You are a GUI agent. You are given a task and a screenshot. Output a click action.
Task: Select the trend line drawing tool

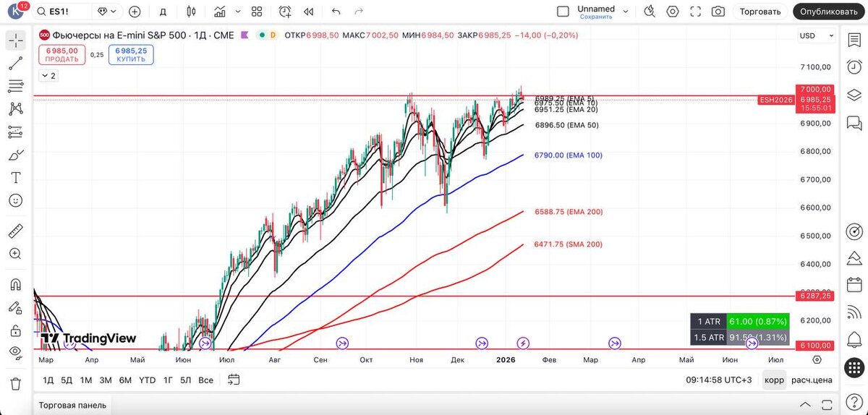[x=15, y=64]
